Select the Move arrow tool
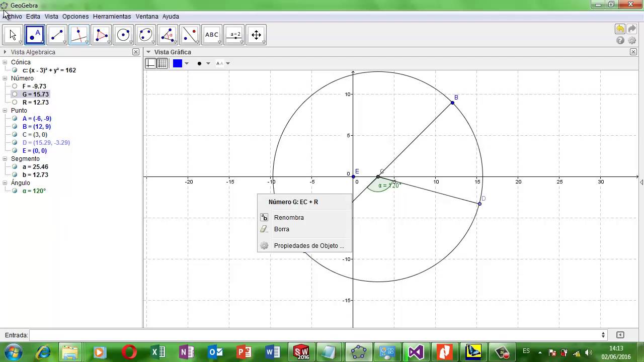 (x=13, y=35)
